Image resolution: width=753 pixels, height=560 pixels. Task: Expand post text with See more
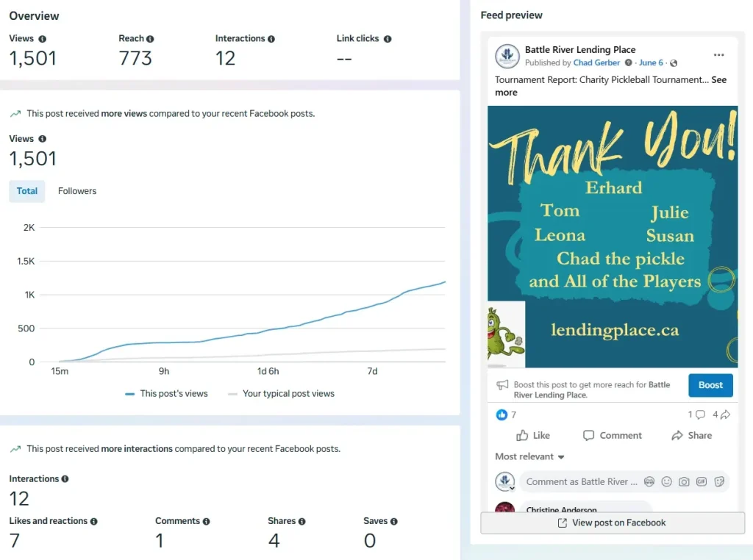tap(718, 80)
